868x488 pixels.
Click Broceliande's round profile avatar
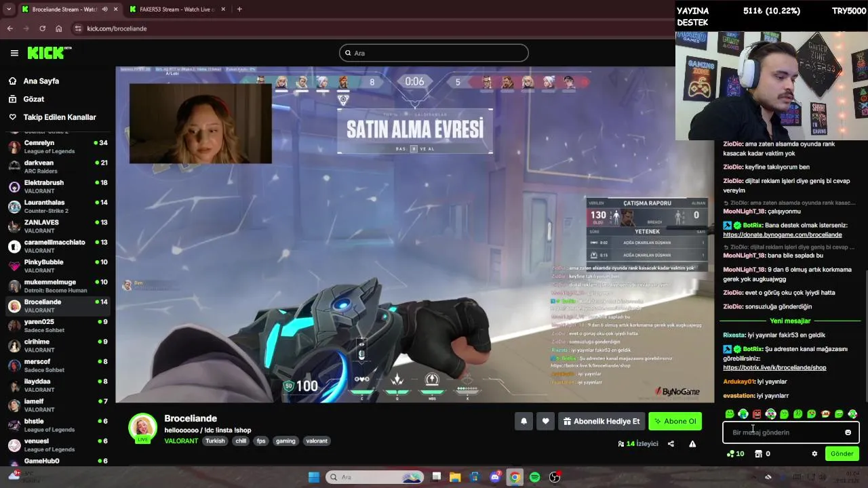(142, 427)
